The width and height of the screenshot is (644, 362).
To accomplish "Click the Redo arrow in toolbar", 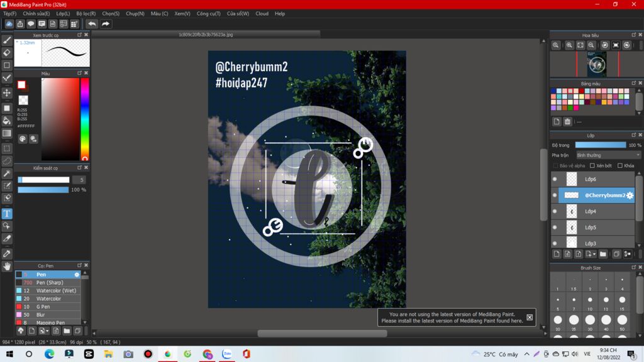I will [106, 24].
